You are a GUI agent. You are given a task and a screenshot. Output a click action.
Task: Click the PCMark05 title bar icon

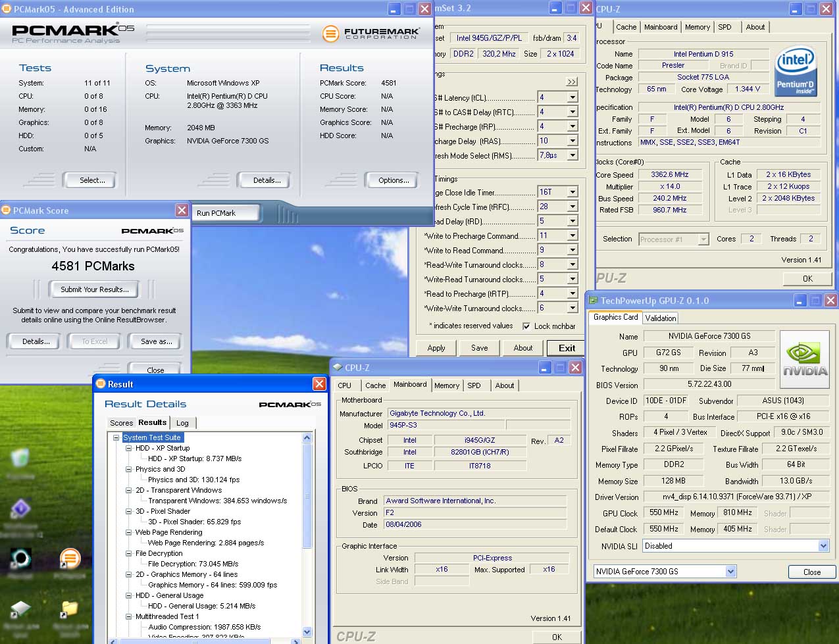pos(7,9)
